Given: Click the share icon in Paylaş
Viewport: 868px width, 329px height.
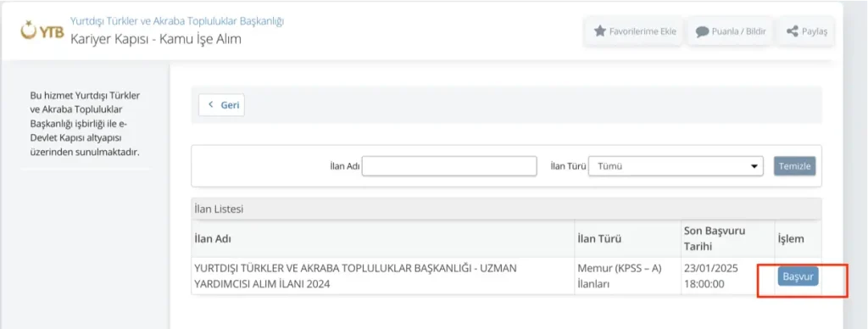Looking at the screenshot, I should [793, 31].
